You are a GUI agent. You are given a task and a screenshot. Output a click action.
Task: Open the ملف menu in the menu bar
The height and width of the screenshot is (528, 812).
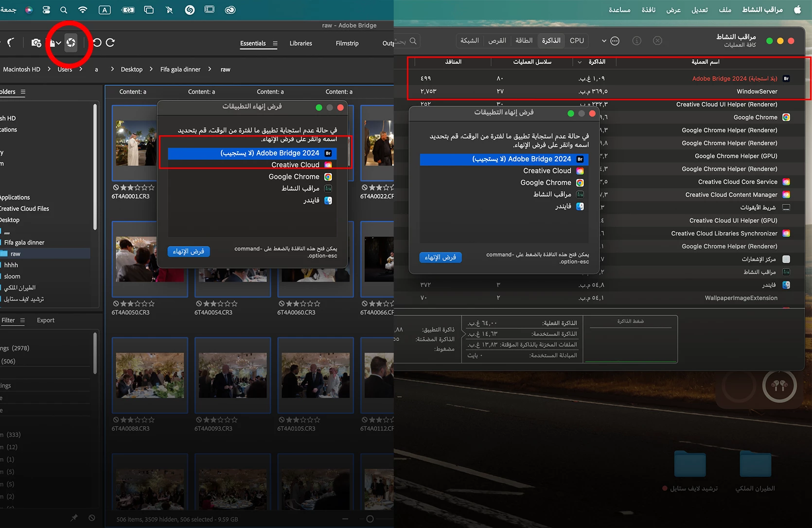[725, 10]
